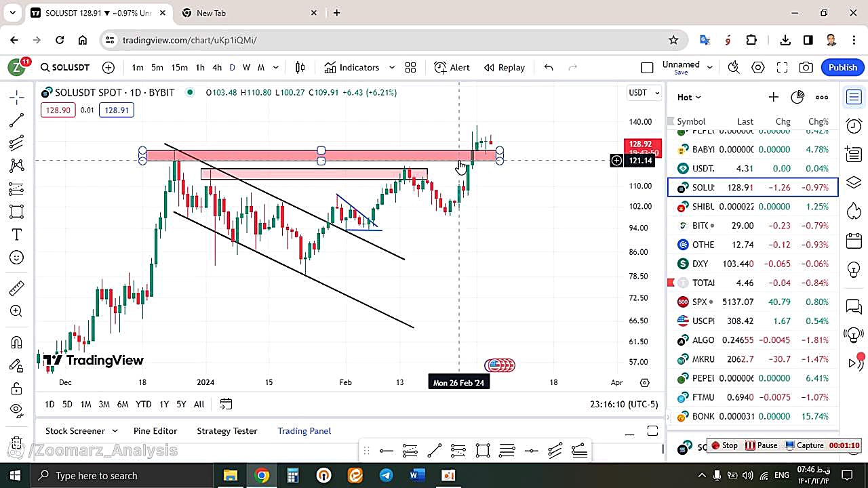868x488 pixels.
Task: Select the DXY row in the watchlist
Action: pyautogui.click(x=753, y=264)
